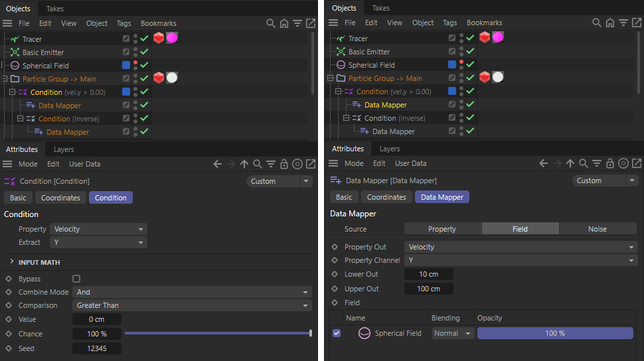Open Comparison dropdown set to Greater Than
The image size is (644, 361).
pos(193,305)
